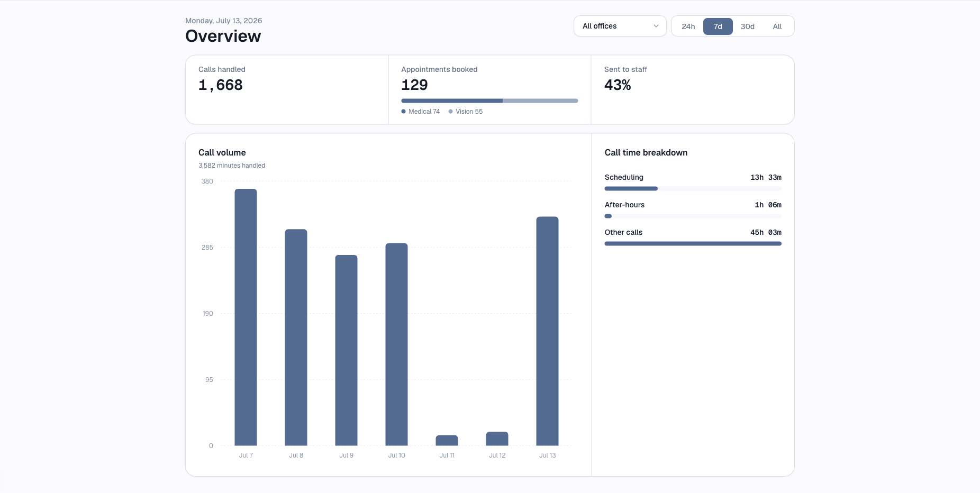Image resolution: width=980 pixels, height=493 pixels.
Task: Click the Jul 7 axis label
Action: (x=246, y=455)
